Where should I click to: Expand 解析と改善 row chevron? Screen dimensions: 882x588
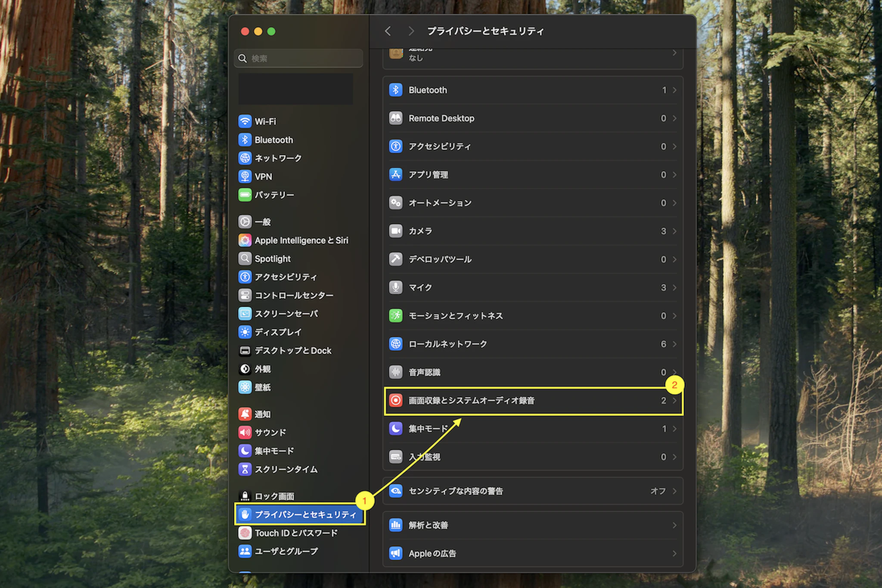pos(674,525)
